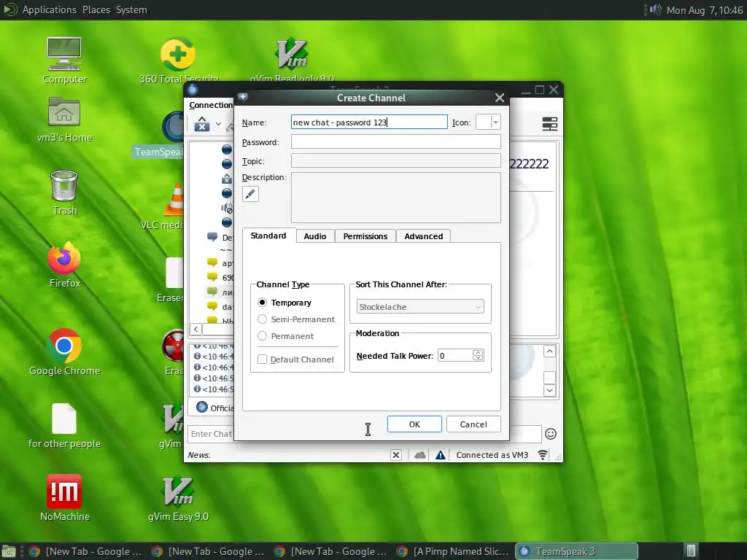Open the Applications menu

(x=49, y=9)
